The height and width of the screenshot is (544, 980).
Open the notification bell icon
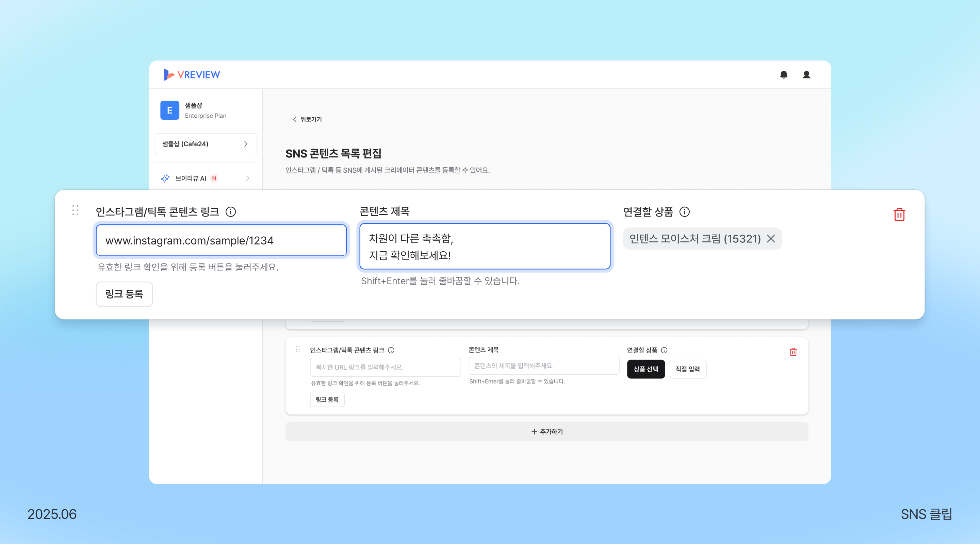pos(783,74)
